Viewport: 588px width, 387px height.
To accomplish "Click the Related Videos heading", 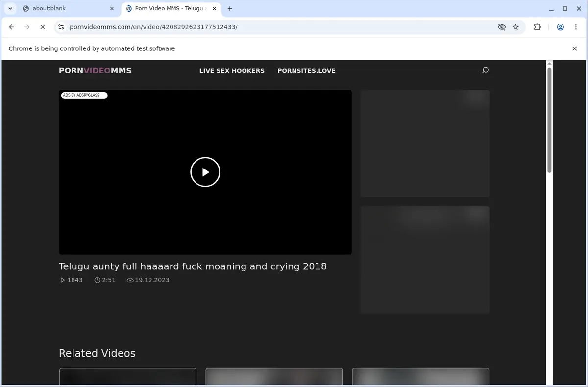I will (x=97, y=353).
